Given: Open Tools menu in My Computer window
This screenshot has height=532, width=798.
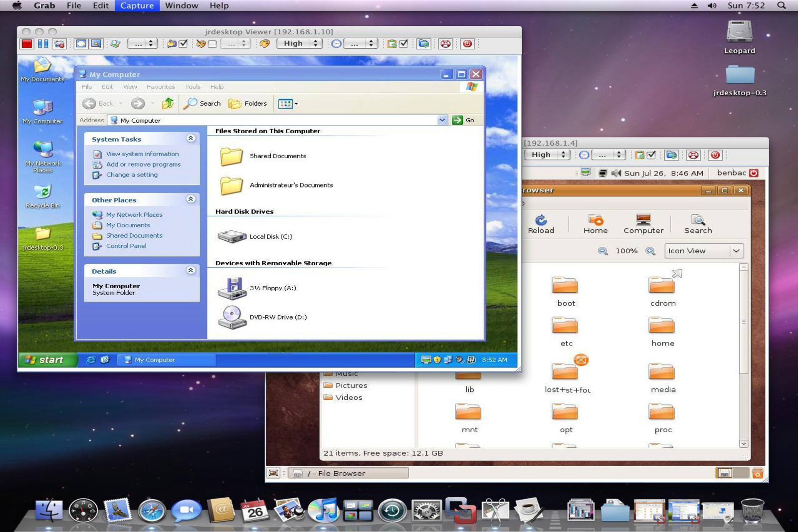Looking at the screenshot, I should (x=193, y=87).
